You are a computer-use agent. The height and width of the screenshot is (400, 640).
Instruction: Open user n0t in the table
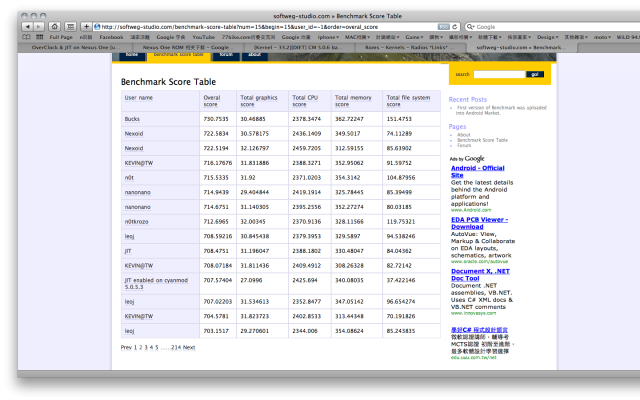[129, 178]
